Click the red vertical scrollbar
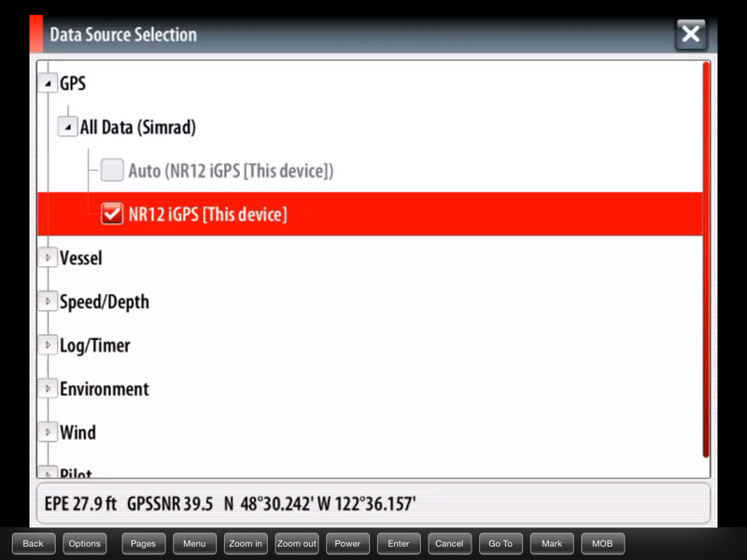This screenshot has height=560, width=747. click(x=706, y=259)
